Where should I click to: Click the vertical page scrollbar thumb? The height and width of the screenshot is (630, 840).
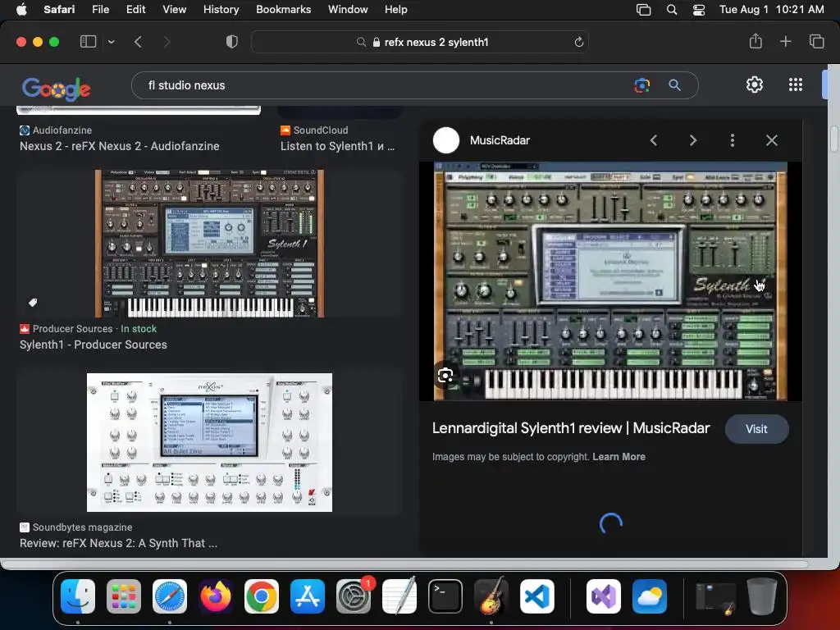(834, 138)
